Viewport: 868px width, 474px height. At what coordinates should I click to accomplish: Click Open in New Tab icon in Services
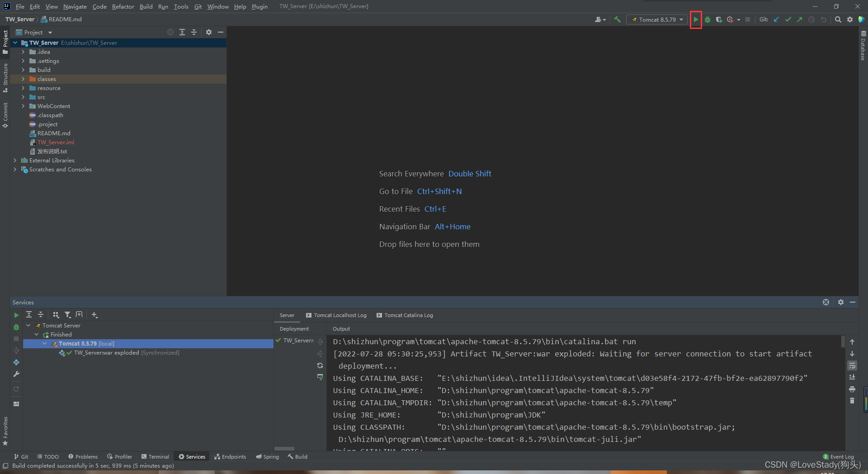79,315
